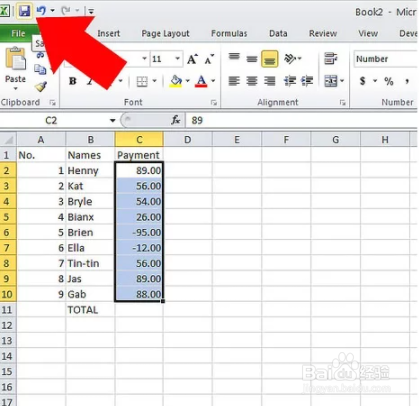Toggle the highlighted Bottom Align button
The width and height of the screenshot is (419, 406).
tap(270, 59)
